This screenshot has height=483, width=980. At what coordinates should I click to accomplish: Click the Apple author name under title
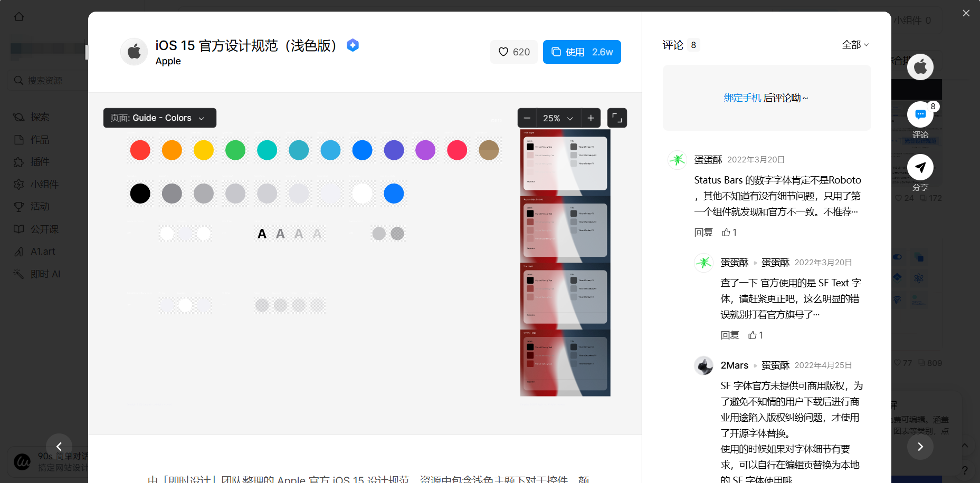(168, 61)
